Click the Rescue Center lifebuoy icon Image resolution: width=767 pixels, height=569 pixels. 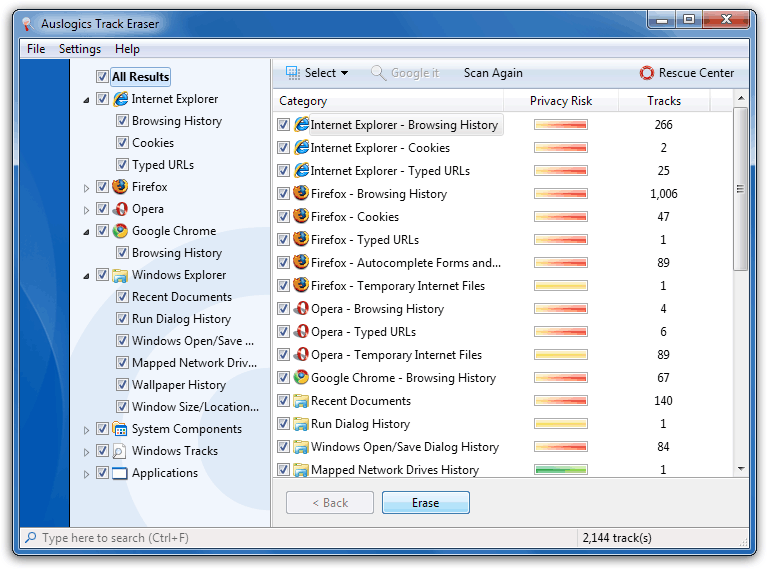click(x=647, y=73)
